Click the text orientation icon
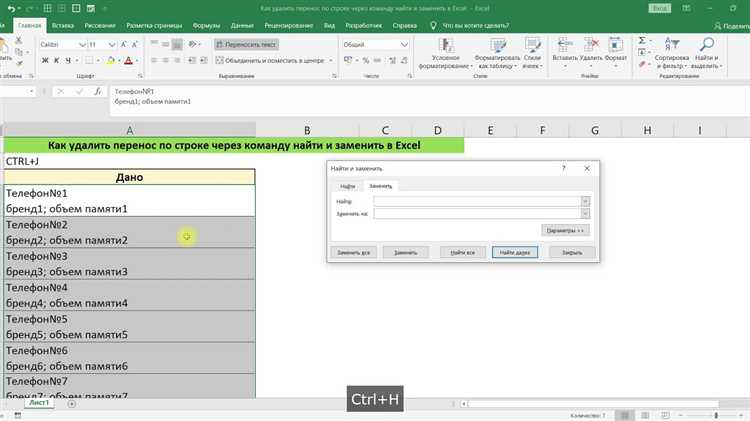 tap(192, 44)
